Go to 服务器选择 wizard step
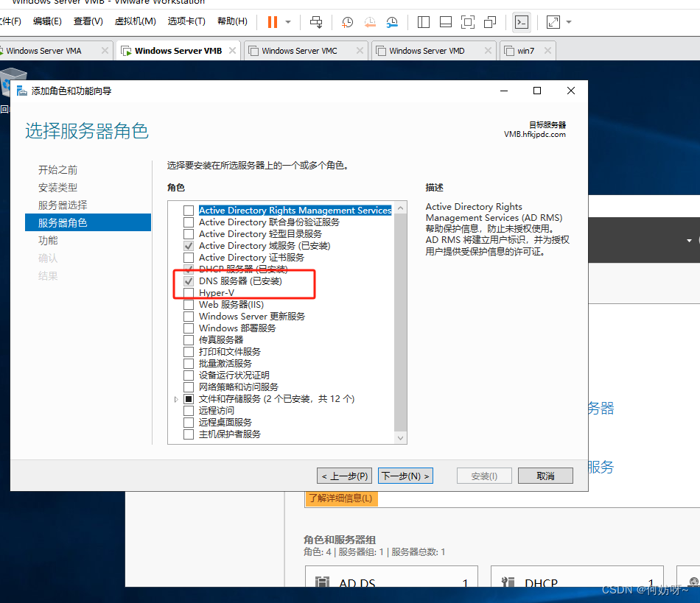 click(63, 205)
